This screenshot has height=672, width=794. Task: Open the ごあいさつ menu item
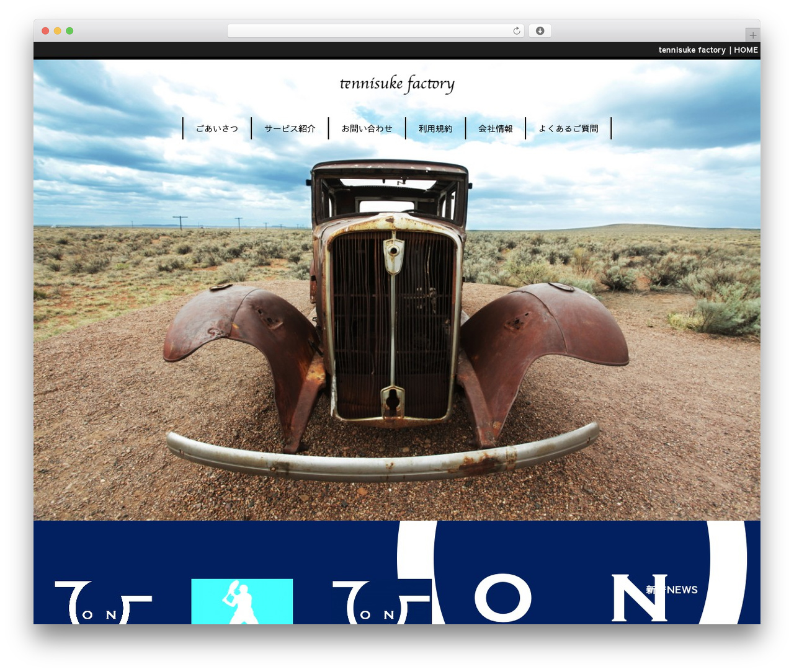click(x=217, y=128)
